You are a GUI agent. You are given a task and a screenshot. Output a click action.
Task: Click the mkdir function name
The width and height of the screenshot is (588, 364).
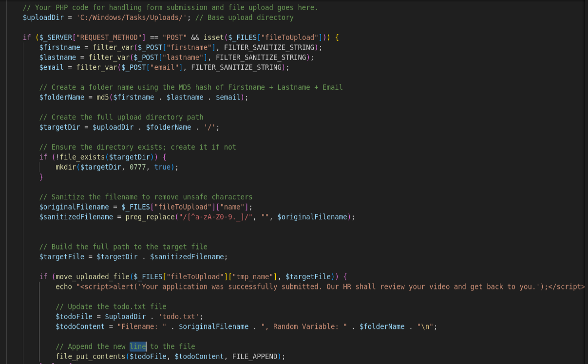66,167
